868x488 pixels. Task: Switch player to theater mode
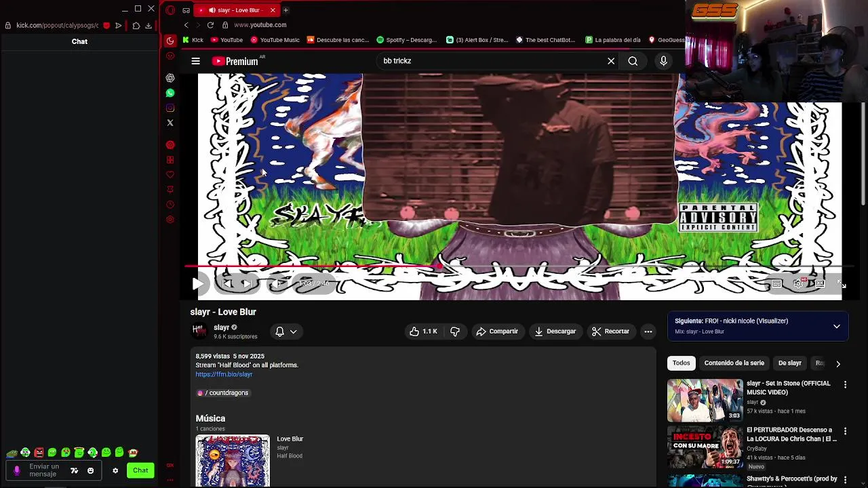820,284
